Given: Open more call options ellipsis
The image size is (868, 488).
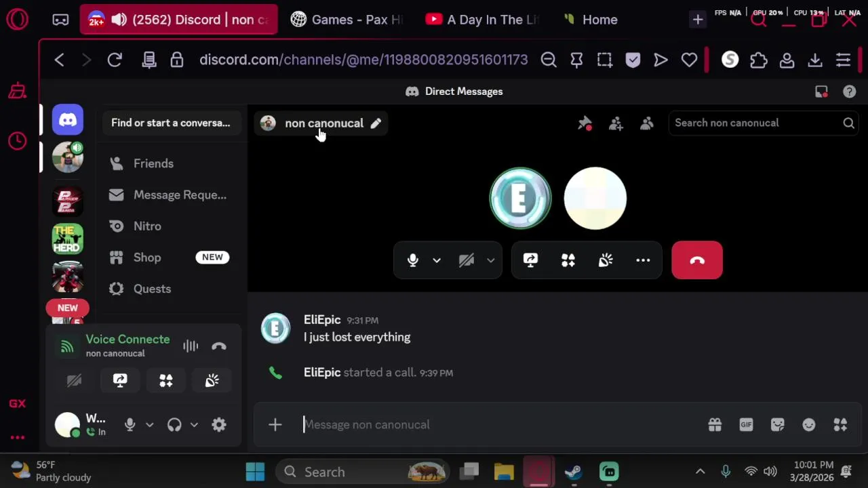Looking at the screenshot, I should click(643, 260).
